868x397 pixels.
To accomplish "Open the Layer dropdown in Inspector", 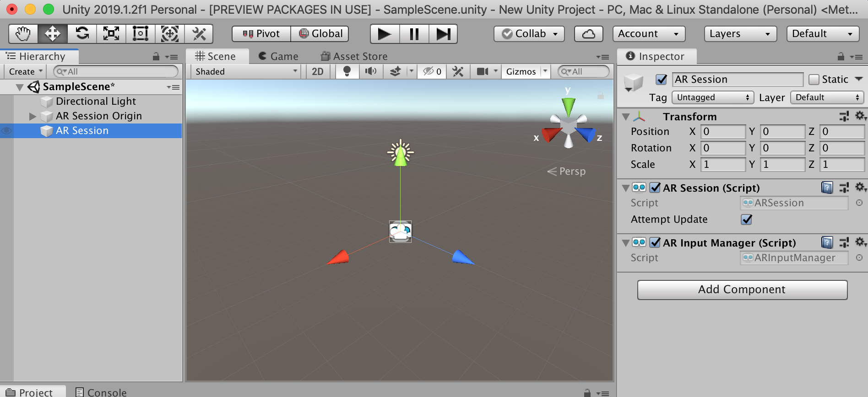I will tap(827, 97).
